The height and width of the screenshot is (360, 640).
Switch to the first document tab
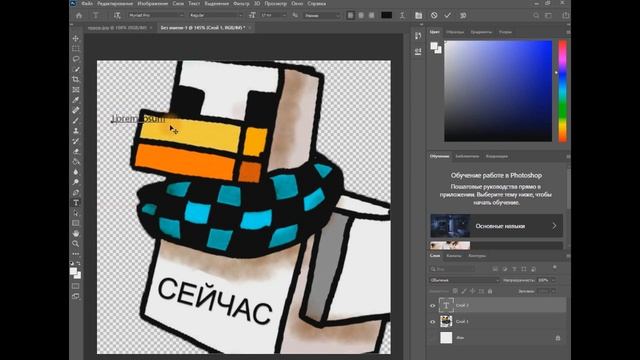(117, 28)
